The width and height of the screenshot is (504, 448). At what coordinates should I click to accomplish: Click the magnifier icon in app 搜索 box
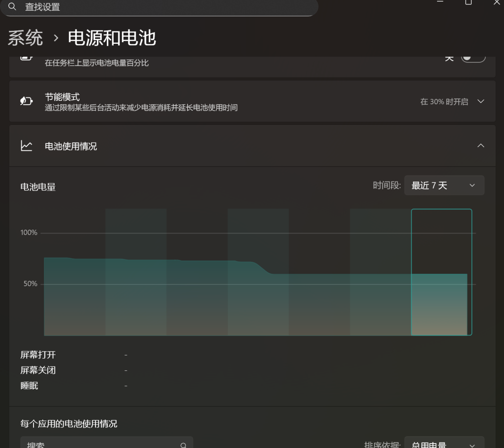tap(183, 445)
